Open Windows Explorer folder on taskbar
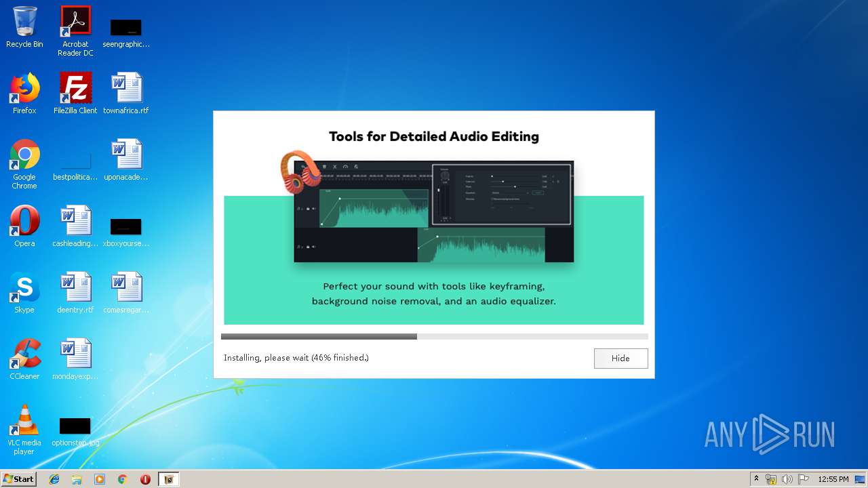This screenshot has width=868, height=488. click(77, 479)
